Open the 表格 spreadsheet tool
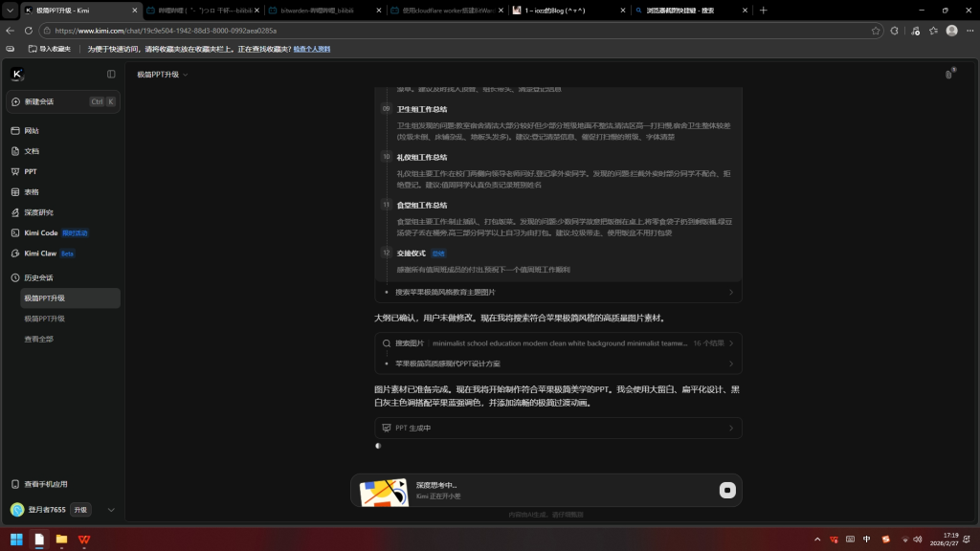 click(32, 191)
